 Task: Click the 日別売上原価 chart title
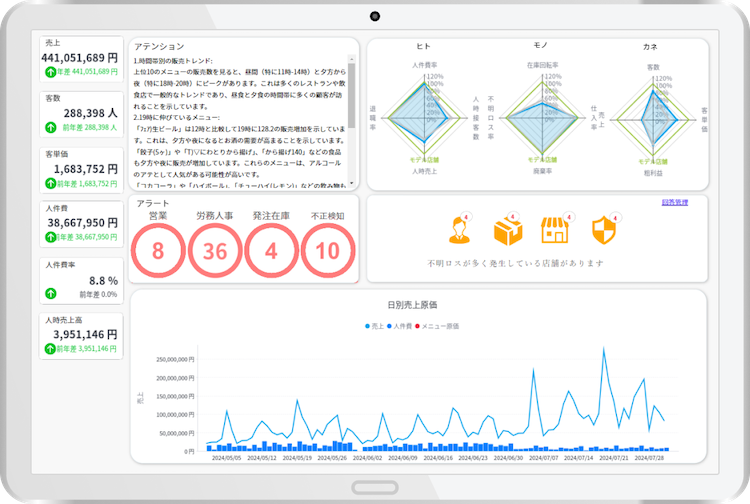[412, 305]
